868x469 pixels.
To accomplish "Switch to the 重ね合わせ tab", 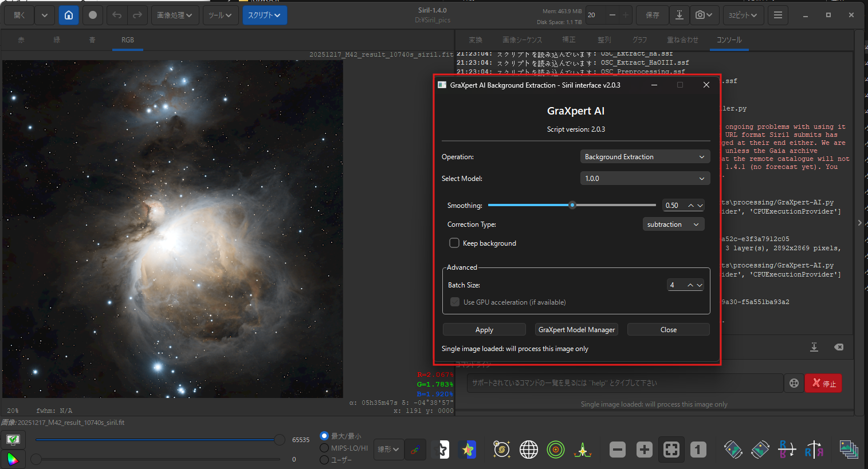I will (682, 40).
